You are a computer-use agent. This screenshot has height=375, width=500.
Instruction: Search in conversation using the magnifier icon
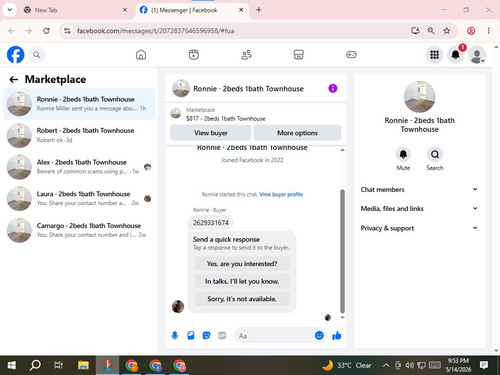click(435, 154)
